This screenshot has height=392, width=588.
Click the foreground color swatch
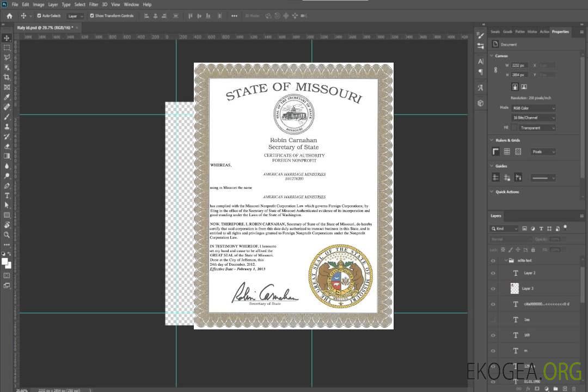(x=5, y=261)
